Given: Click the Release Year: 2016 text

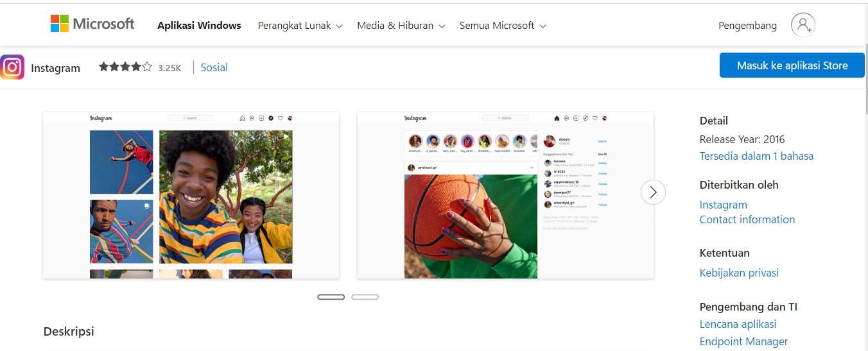Looking at the screenshot, I should pos(742,139).
